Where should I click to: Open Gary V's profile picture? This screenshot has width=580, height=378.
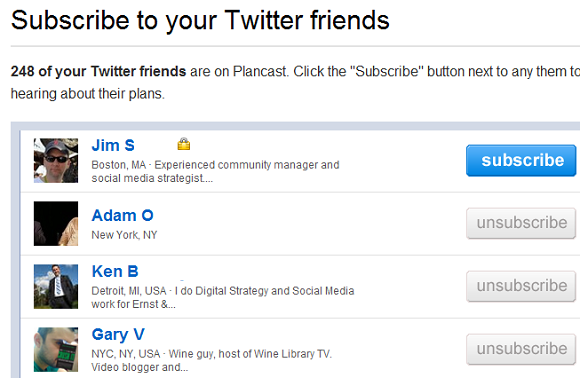click(56, 349)
